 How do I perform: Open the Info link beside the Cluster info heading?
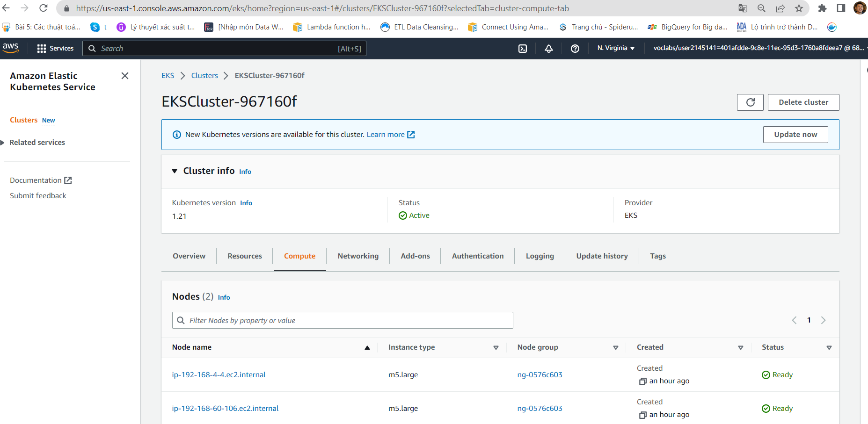[245, 172]
